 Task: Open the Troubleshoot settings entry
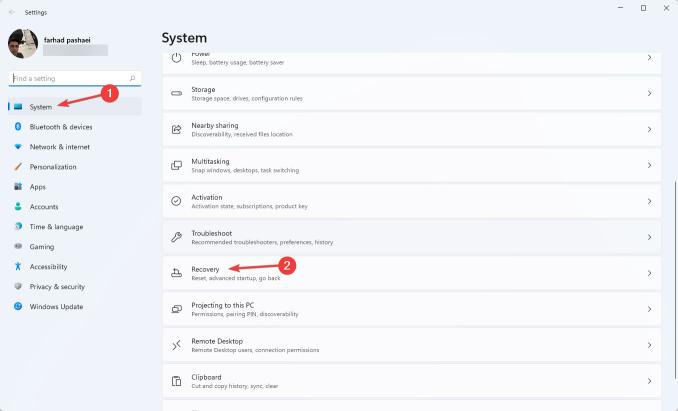pyautogui.click(x=412, y=237)
